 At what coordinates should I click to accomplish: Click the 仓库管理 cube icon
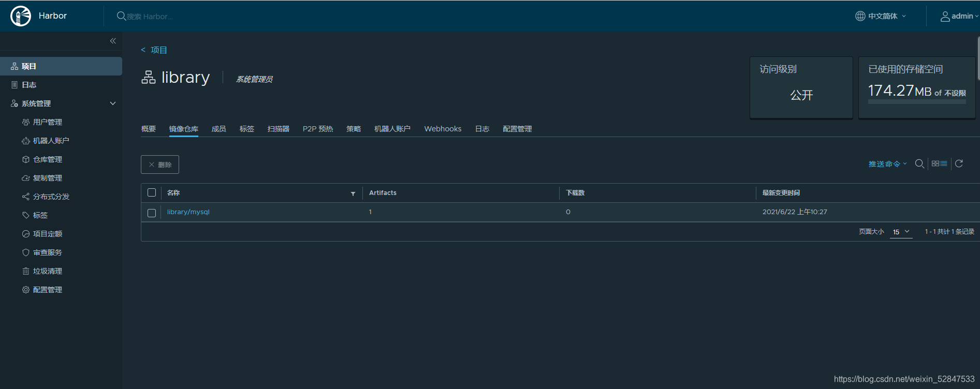point(26,159)
